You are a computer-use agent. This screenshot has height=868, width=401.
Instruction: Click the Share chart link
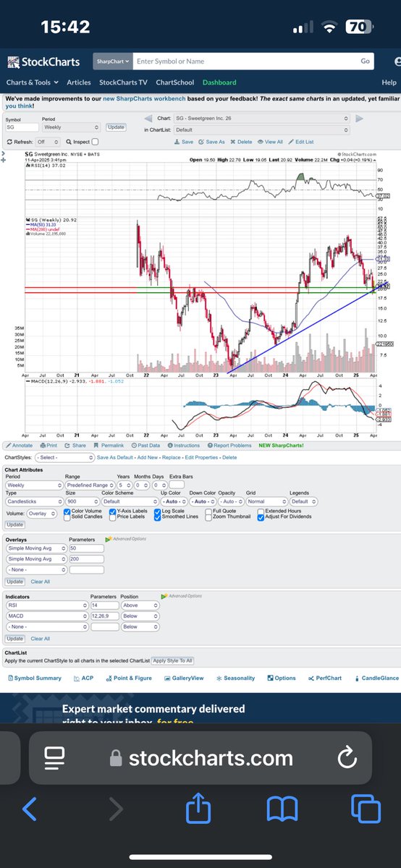pyautogui.click(x=75, y=446)
